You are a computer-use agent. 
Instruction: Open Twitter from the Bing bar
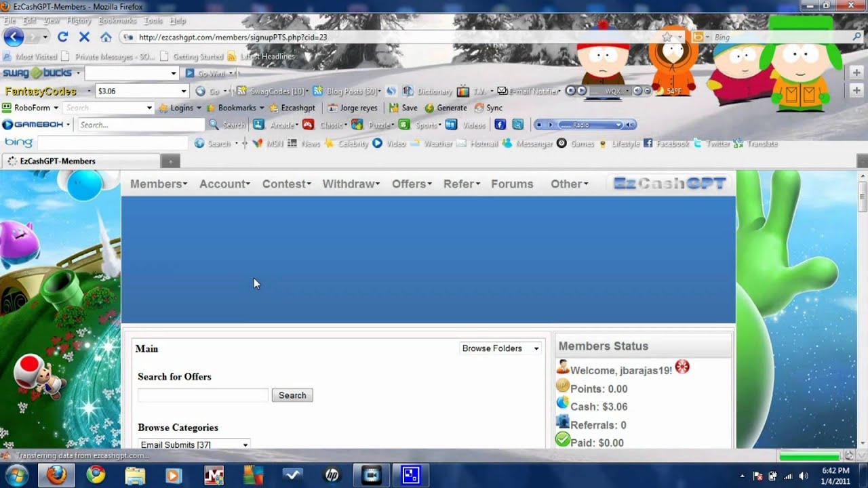pos(711,144)
